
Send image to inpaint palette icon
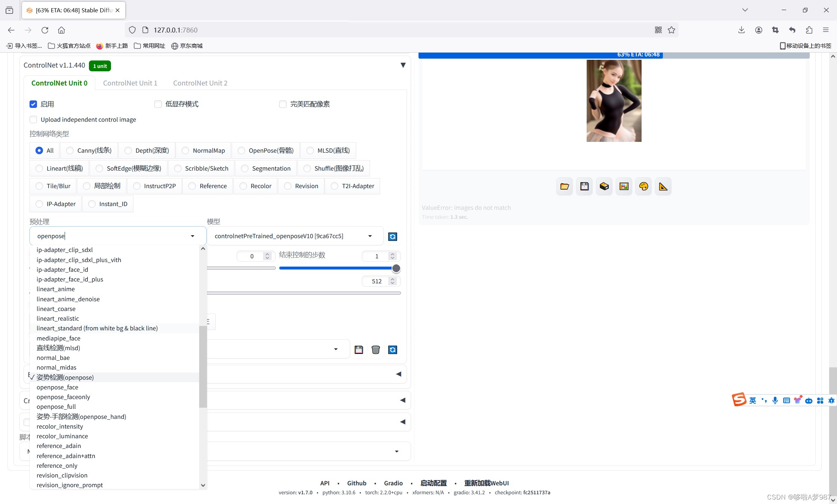click(x=643, y=186)
